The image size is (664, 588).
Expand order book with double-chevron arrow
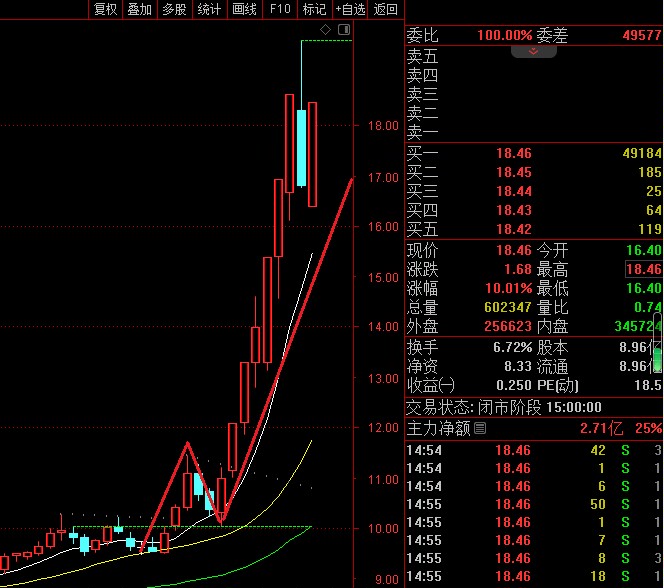[534, 51]
